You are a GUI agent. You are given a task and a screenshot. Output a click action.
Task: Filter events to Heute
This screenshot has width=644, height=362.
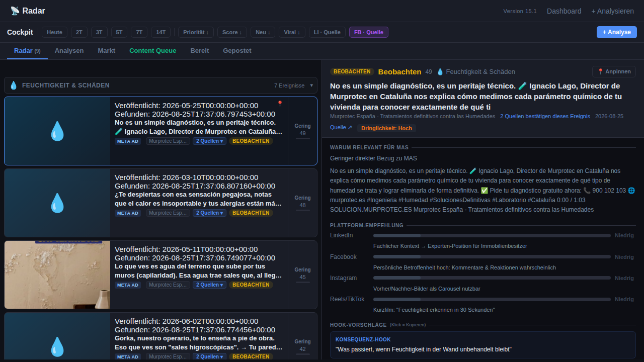(x=54, y=32)
